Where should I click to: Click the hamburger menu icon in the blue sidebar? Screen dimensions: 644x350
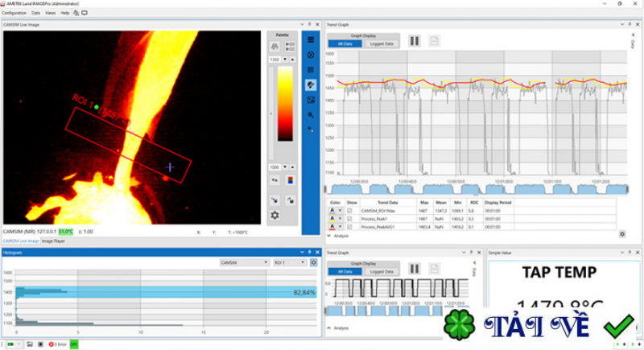pos(311,39)
